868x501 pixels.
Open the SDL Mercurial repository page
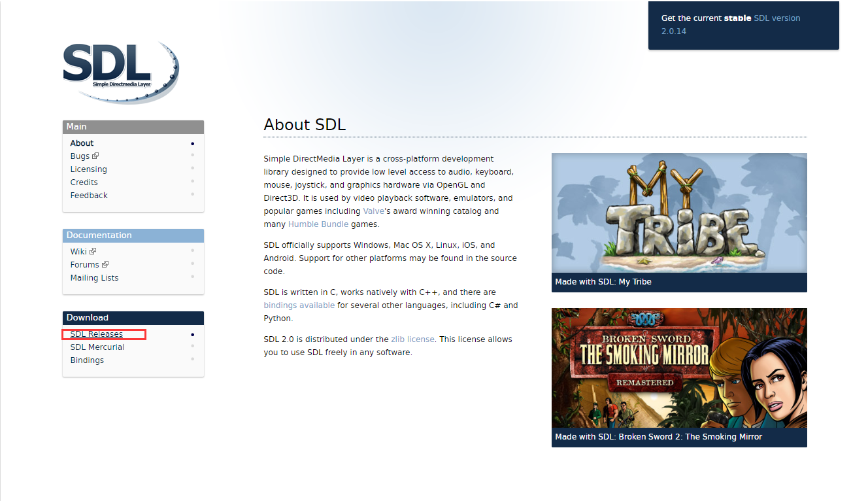point(97,347)
